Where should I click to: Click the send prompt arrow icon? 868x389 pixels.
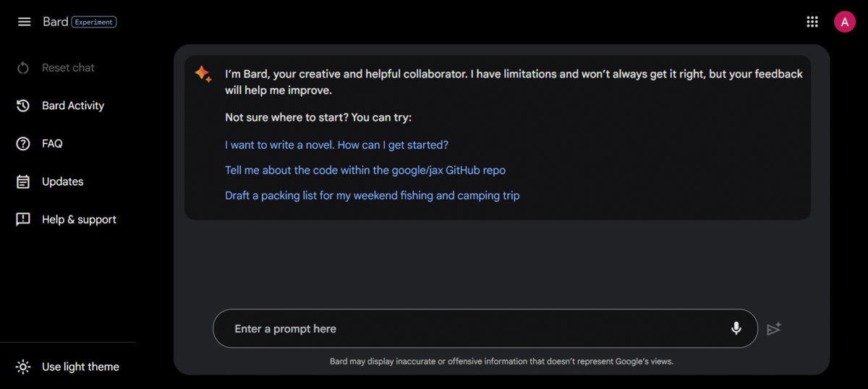(774, 329)
